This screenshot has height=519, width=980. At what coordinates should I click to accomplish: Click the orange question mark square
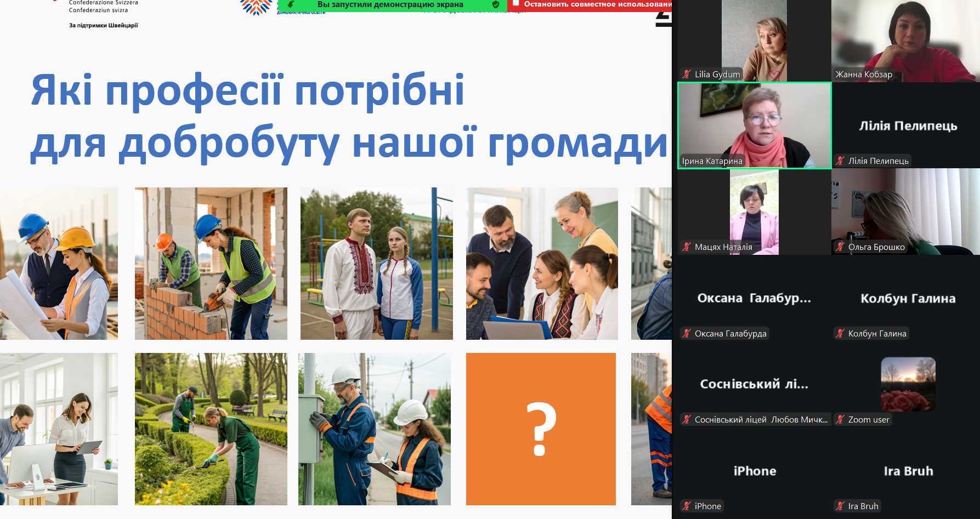click(x=541, y=429)
